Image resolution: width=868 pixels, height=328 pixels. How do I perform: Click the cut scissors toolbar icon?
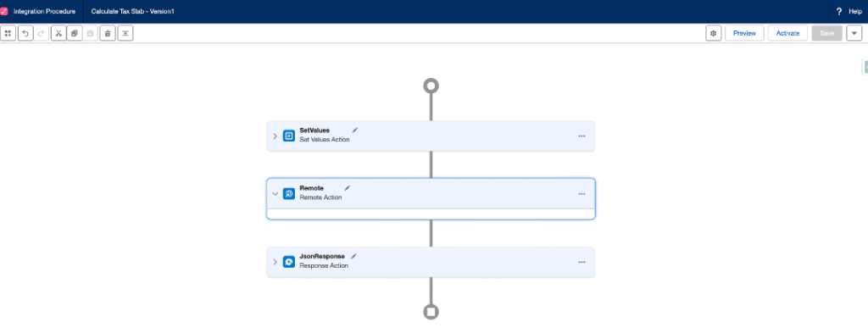pyautogui.click(x=58, y=33)
